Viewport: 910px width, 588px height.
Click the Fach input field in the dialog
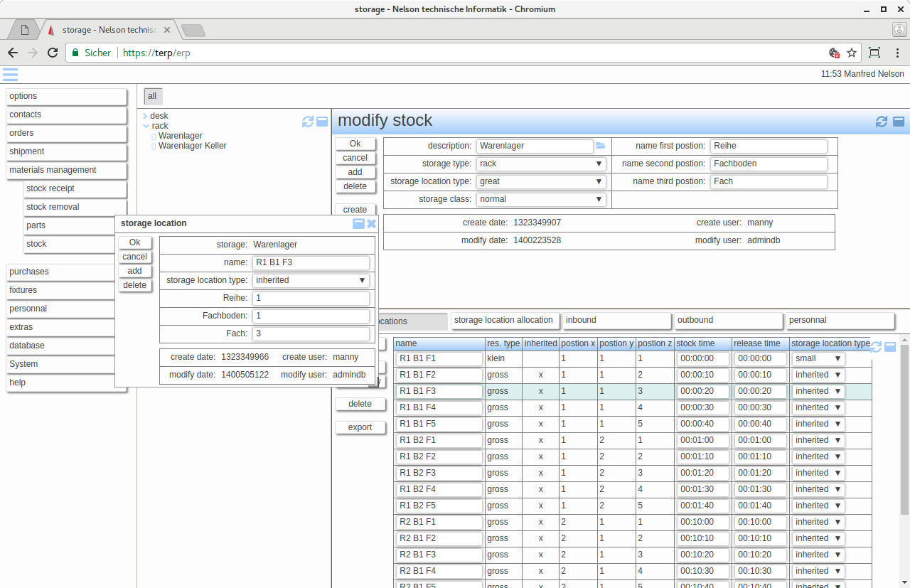(x=311, y=333)
